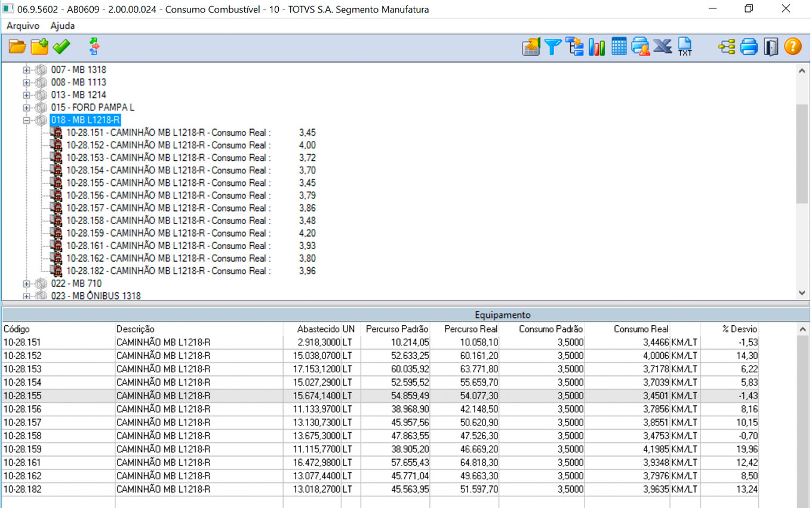Open the Arquivo menu
The image size is (812, 508).
23,26
